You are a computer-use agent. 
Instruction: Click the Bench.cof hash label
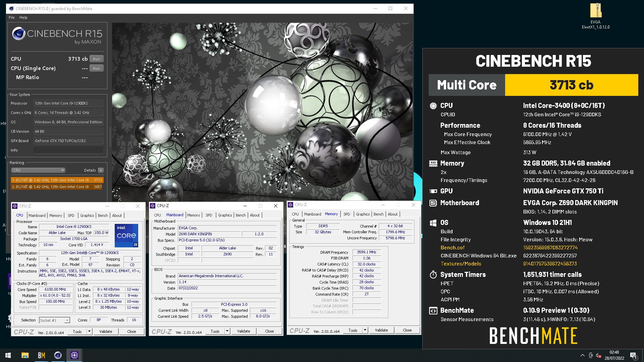coord(452,248)
